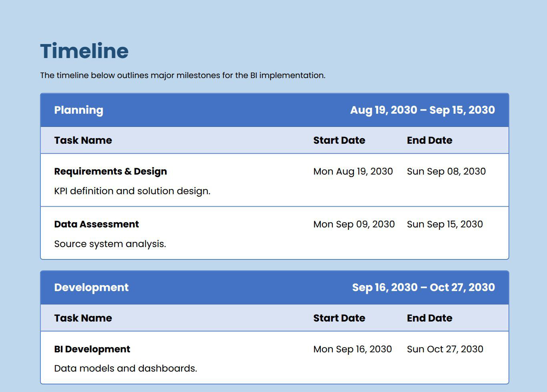Click Planning date range Aug 19 – Sep 15
Viewport: 547px width, 392px height.
pos(422,110)
